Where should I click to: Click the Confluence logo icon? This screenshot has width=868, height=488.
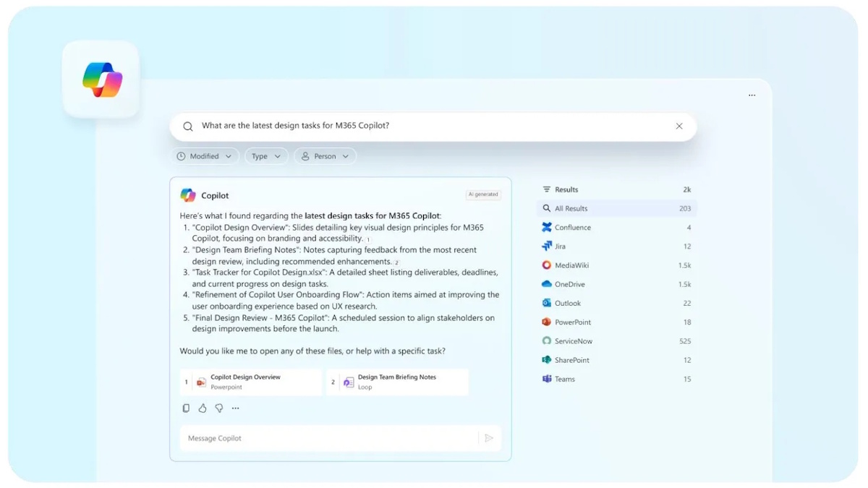547,227
